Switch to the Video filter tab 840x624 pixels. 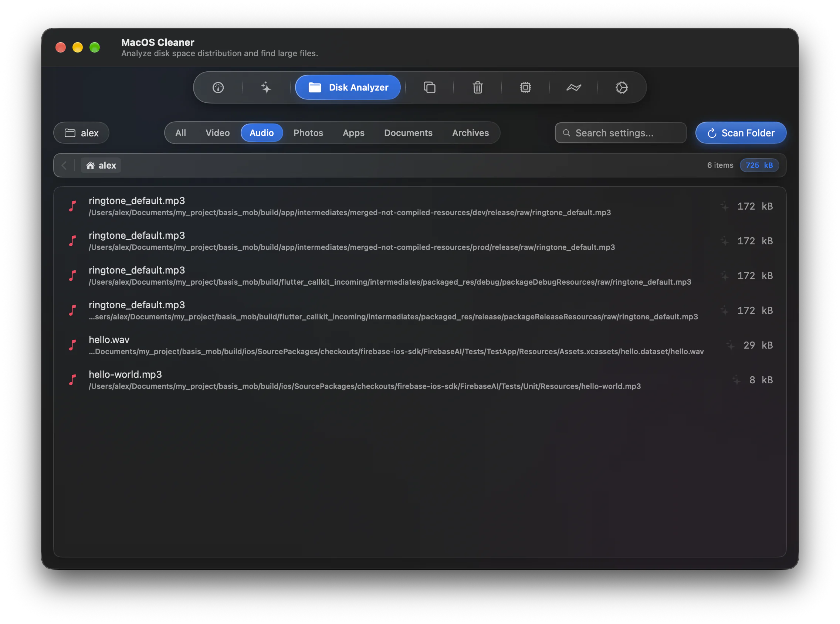pyautogui.click(x=217, y=133)
